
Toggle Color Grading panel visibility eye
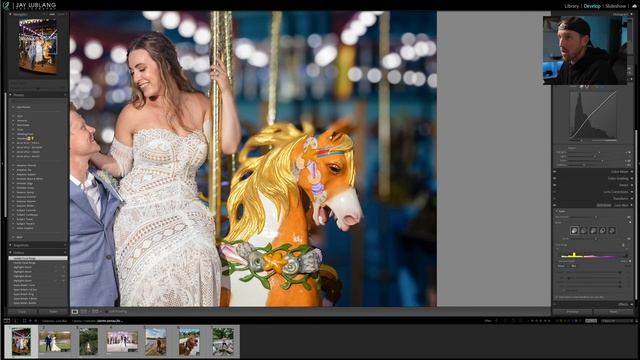(555, 178)
